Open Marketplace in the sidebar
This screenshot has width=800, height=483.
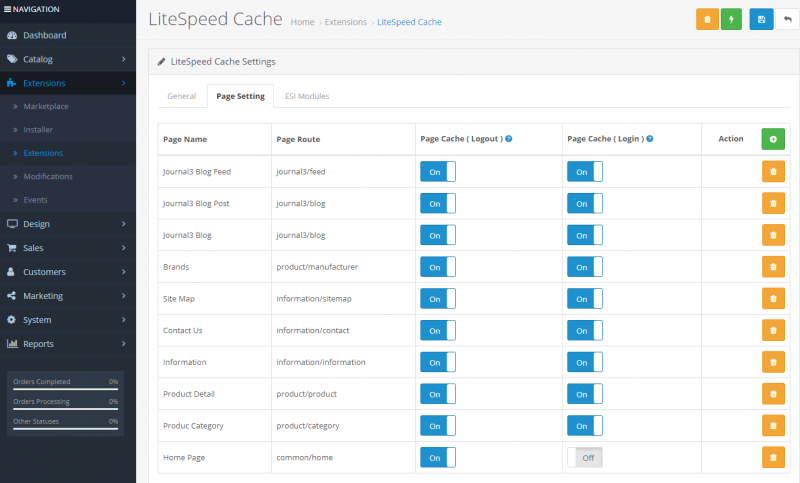coord(46,106)
